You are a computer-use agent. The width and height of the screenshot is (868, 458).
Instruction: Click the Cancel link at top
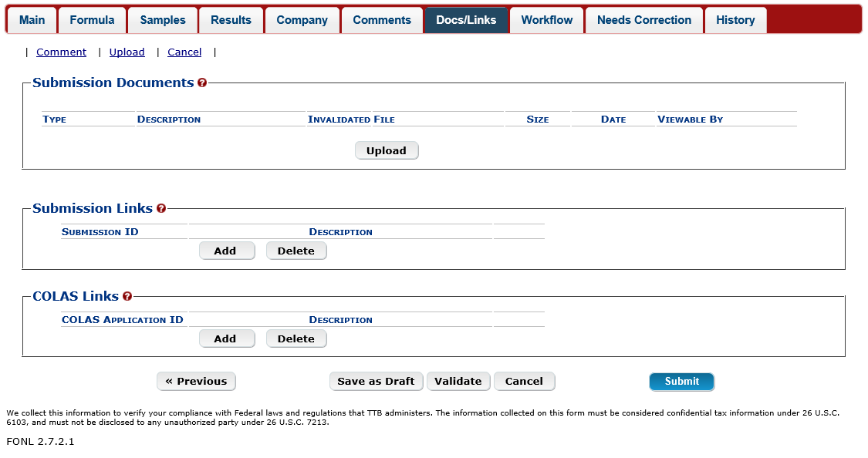coord(184,52)
